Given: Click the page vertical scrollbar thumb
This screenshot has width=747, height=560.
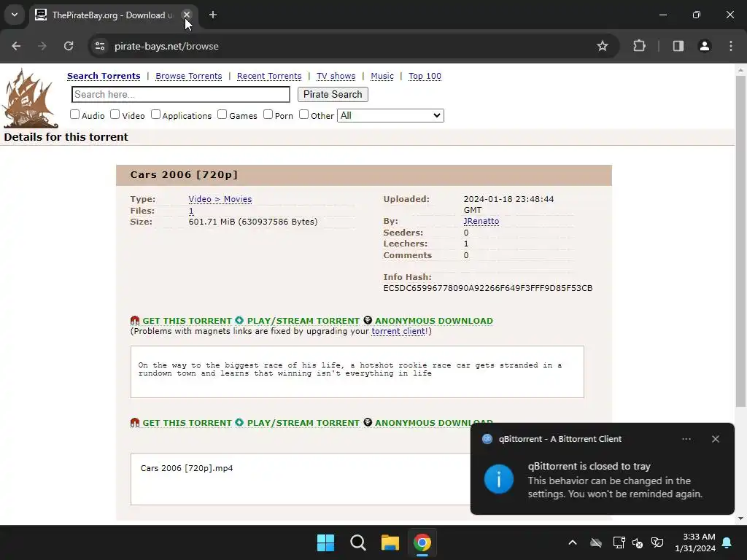Looking at the screenshot, I should (x=741, y=241).
